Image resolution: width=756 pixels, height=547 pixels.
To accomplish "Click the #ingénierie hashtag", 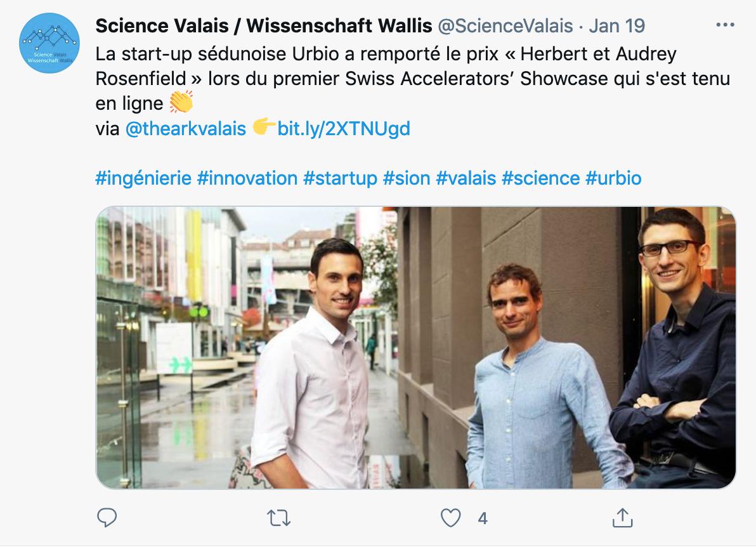I will (143, 178).
